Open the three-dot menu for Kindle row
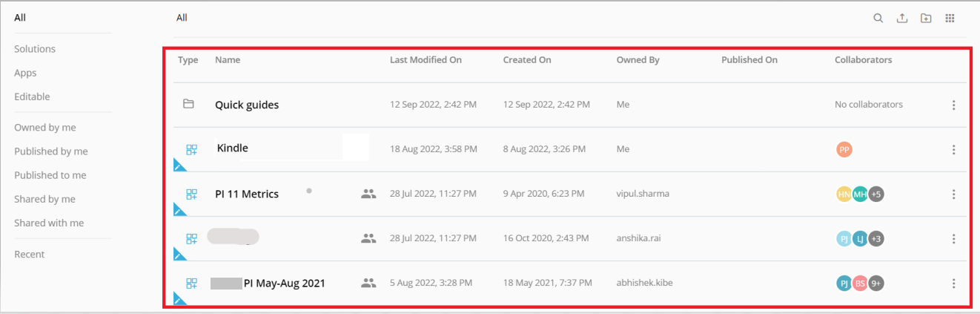The height and width of the screenshot is (314, 980). (x=954, y=149)
